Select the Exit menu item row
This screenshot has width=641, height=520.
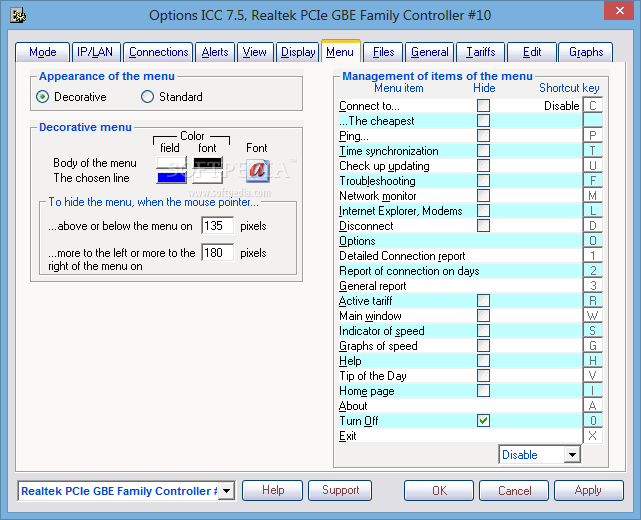click(460, 436)
